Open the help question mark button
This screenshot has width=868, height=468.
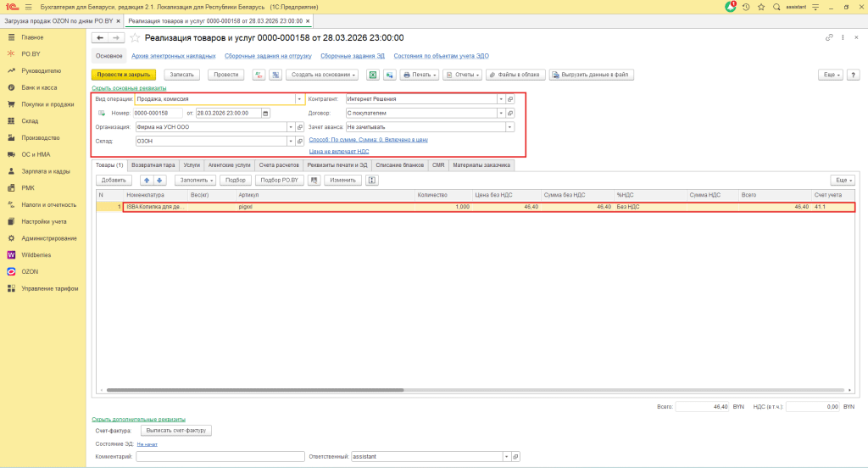point(853,75)
